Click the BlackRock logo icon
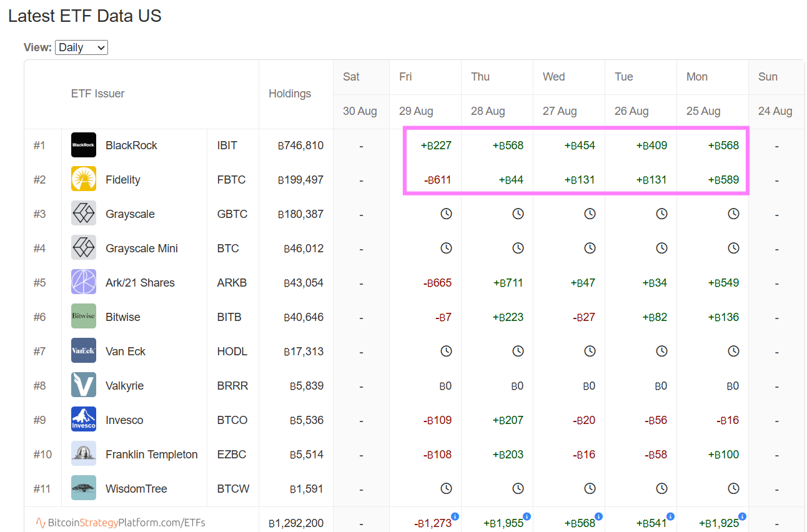Image resolution: width=807 pixels, height=532 pixels. point(84,145)
